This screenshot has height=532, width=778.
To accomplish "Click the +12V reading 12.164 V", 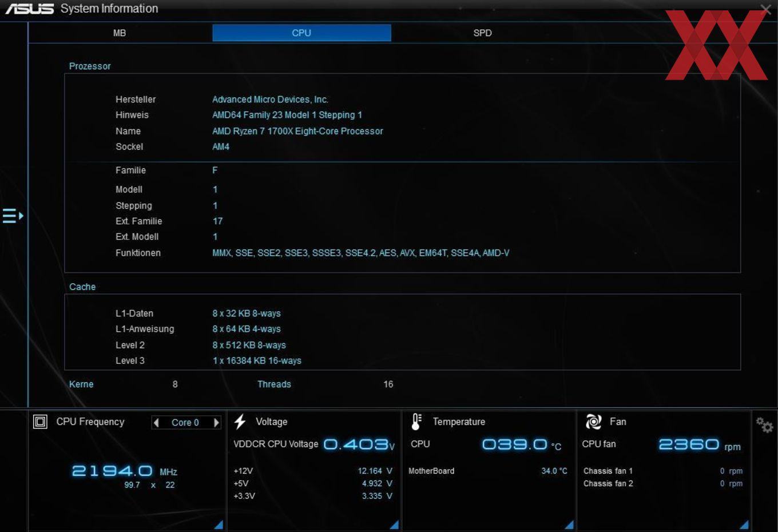I will (x=375, y=471).
